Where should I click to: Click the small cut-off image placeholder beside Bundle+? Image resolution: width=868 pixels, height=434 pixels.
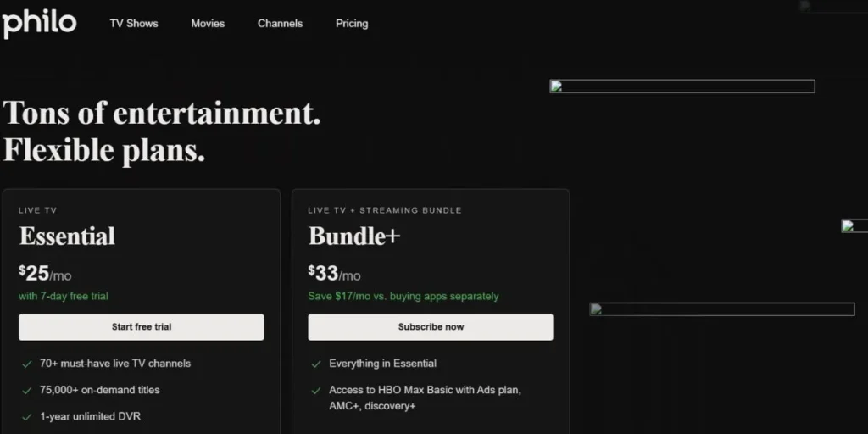tap(854, 225)
